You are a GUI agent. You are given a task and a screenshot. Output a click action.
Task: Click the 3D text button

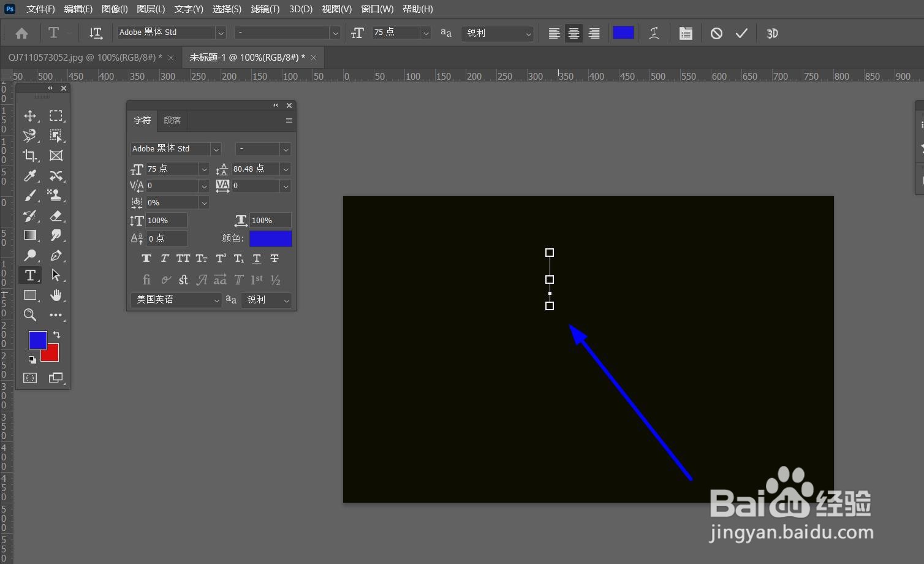click(x=772, y=34)
